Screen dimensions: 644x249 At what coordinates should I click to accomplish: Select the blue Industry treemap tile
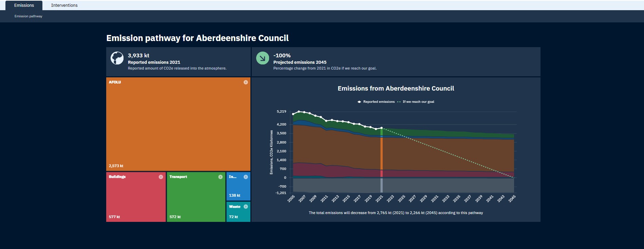[x=239, y=186]
